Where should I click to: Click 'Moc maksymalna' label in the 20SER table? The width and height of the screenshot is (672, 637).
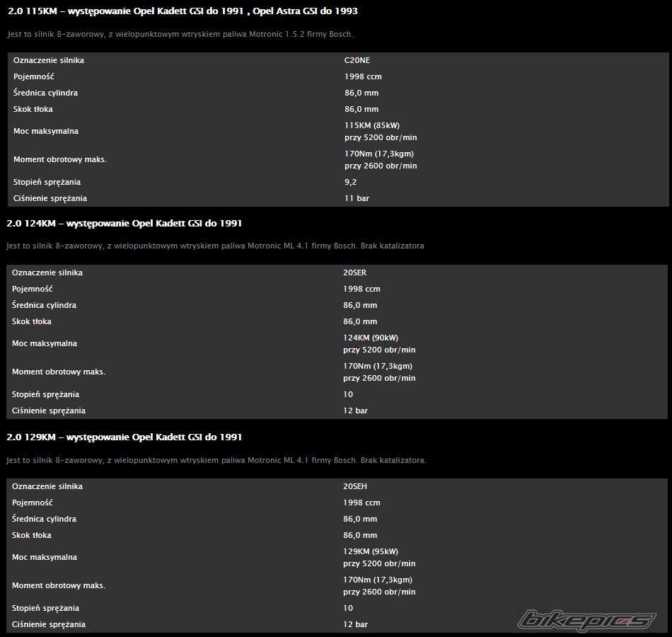(x=45, y=343)
